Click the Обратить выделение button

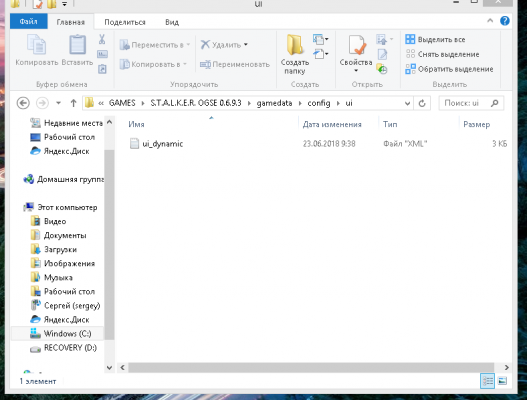pos(449,69)
